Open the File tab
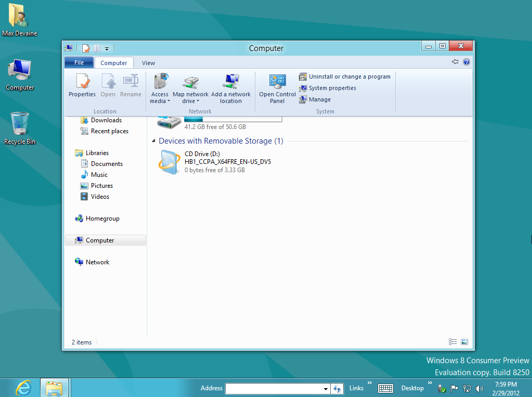This screenshot has height=397, width=532. pos(79,62)
